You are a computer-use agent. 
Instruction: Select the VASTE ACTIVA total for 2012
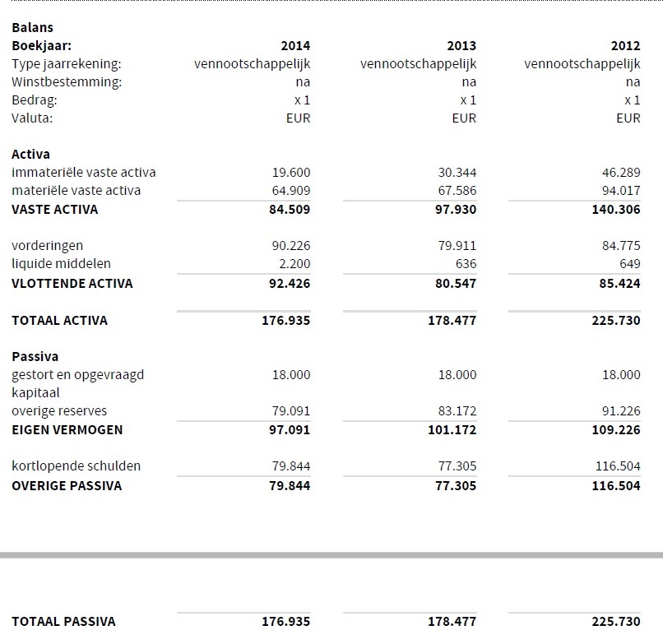point(615,210)
